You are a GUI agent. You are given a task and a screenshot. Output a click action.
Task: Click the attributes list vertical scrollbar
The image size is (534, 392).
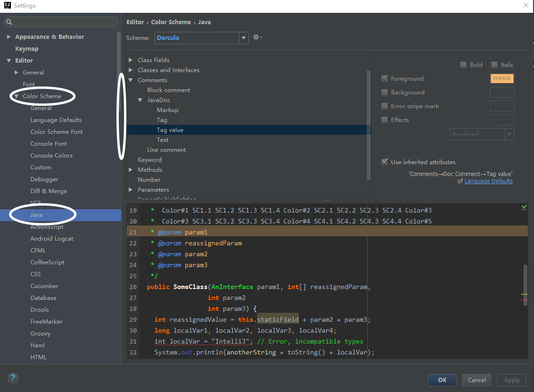click(368, 125)
